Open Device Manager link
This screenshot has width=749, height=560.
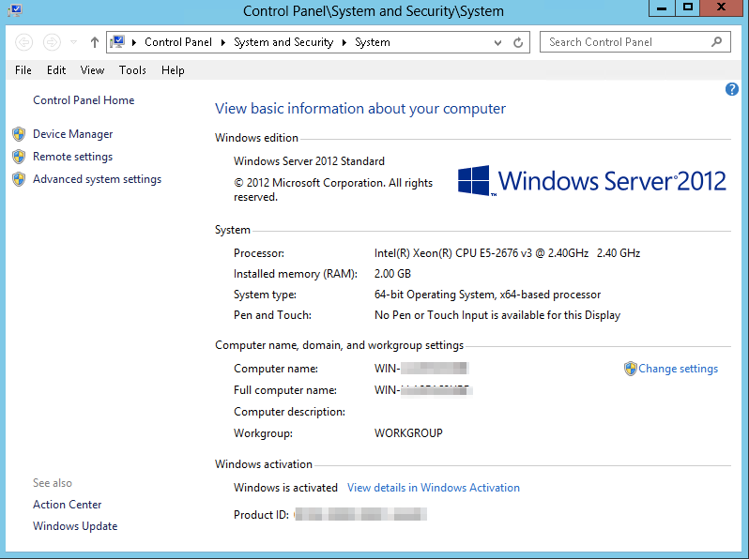pos(72,134)
